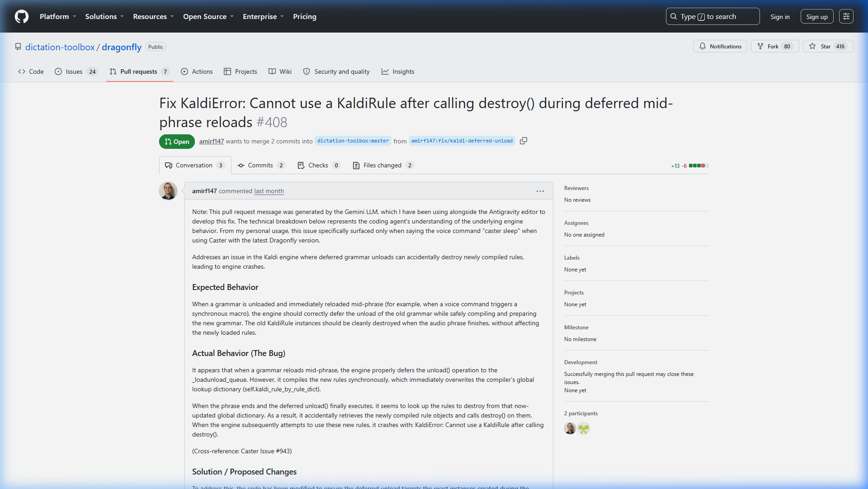Click the 'Actual Behavior (The Bug)' heading

[x=239, y=353]
